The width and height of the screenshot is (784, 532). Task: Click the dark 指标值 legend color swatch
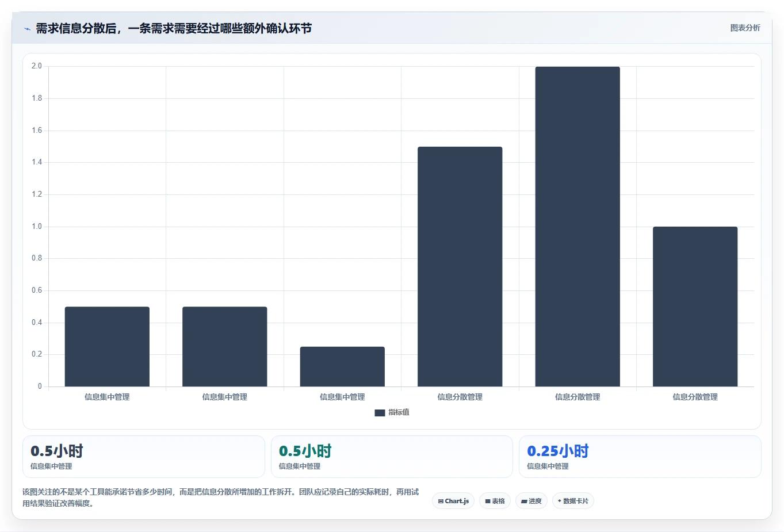click(380, 412)
